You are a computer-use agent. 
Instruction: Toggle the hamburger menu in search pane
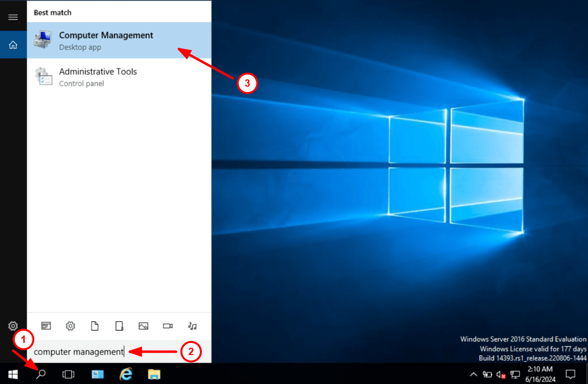click(13, 16)
